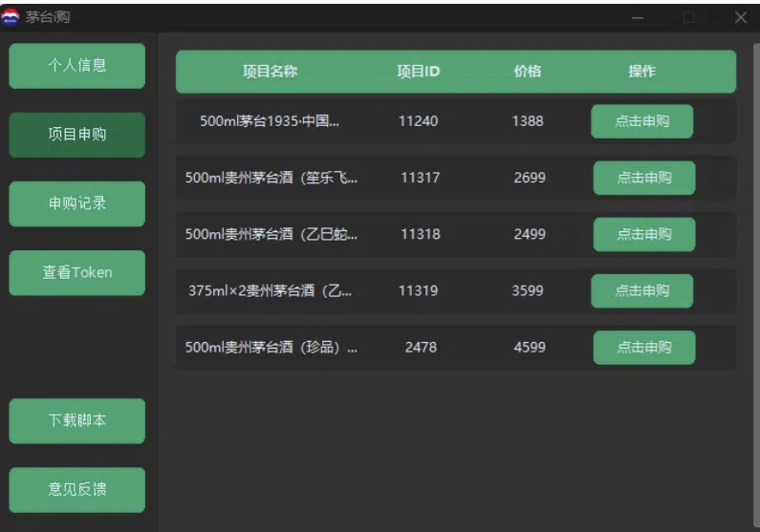Apply for the item priced 2499
The height and width of the screenshot is (532, 760).
pos(643,234)
